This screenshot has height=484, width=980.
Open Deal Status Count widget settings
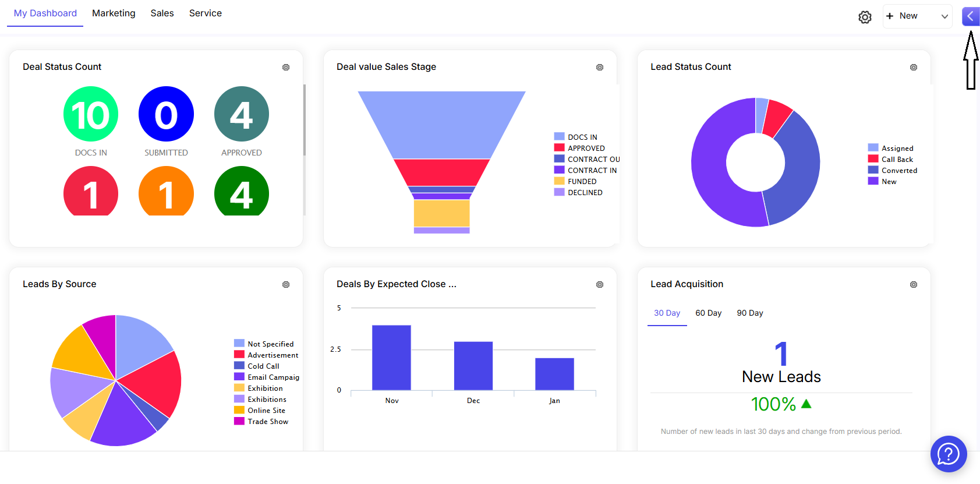click(x=286, y=68)
